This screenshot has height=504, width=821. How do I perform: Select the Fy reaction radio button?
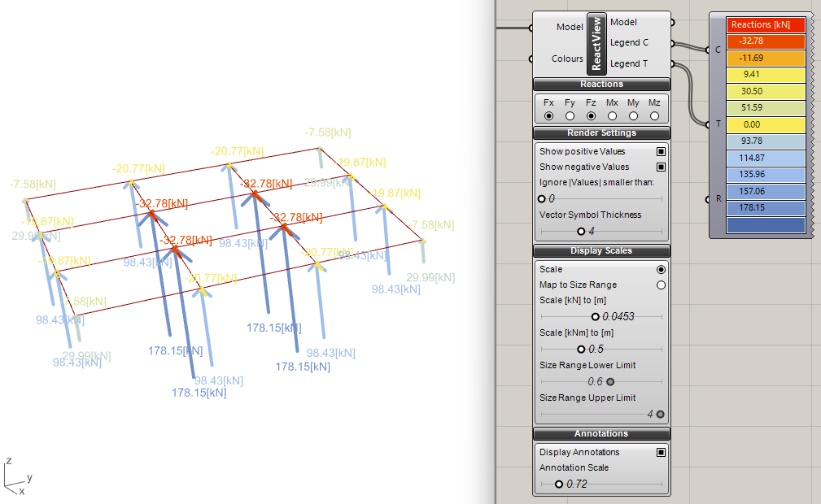(x=570, y=116)
